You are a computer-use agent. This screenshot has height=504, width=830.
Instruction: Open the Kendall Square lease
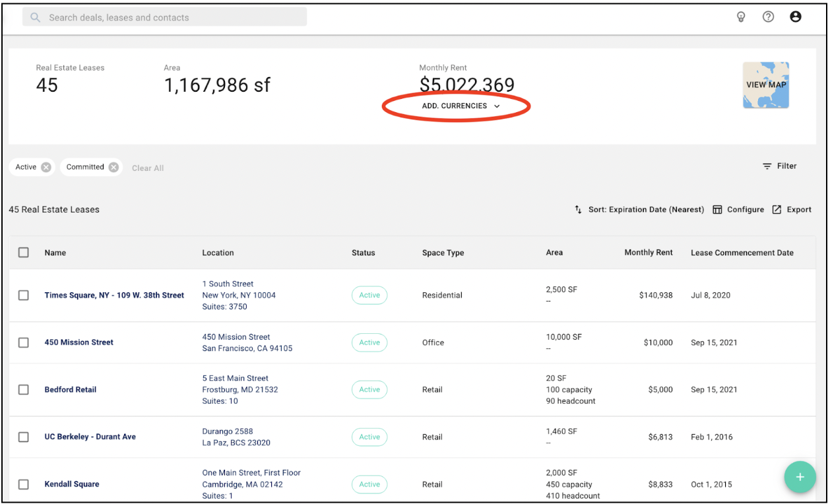[x=72, y=484]
